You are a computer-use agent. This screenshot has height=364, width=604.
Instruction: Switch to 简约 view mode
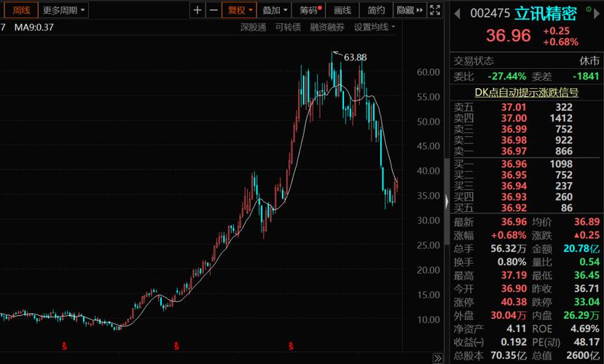(376, 10)
